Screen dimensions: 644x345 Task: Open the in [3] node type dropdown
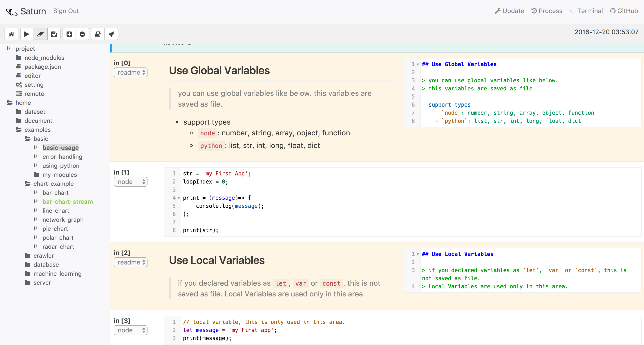[130, 330]
